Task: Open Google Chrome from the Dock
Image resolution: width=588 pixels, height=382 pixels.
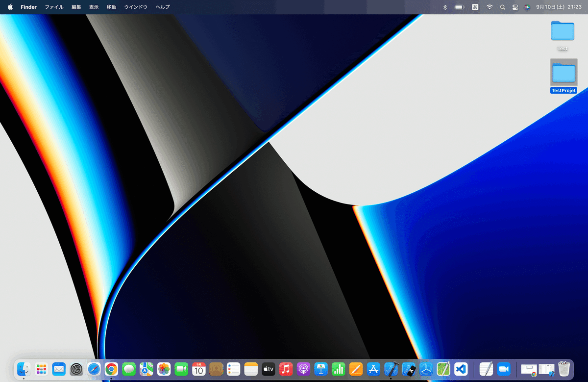Action: [111, 369]
